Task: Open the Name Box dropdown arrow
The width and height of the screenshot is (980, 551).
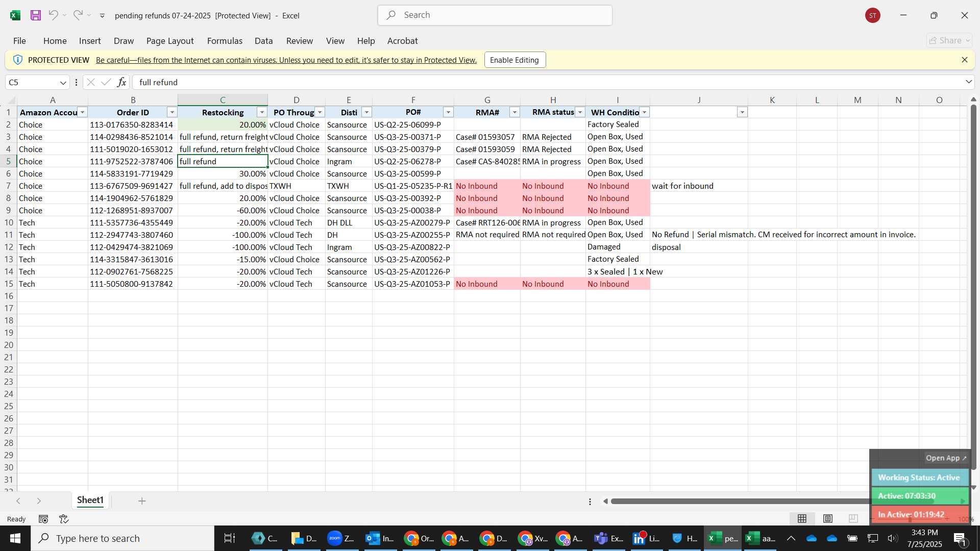Action: [63, 83]
